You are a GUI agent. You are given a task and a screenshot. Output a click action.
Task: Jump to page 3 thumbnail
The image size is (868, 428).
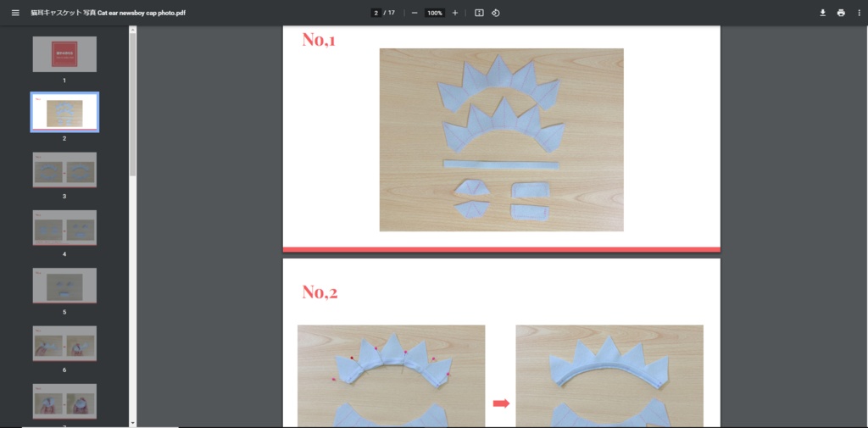(x=64, y=170)
